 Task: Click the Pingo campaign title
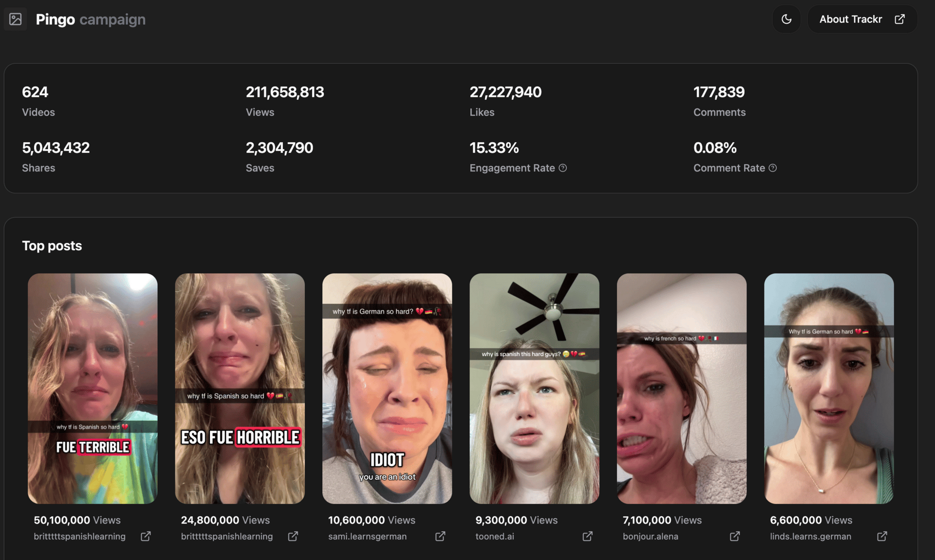pos(91,19)
